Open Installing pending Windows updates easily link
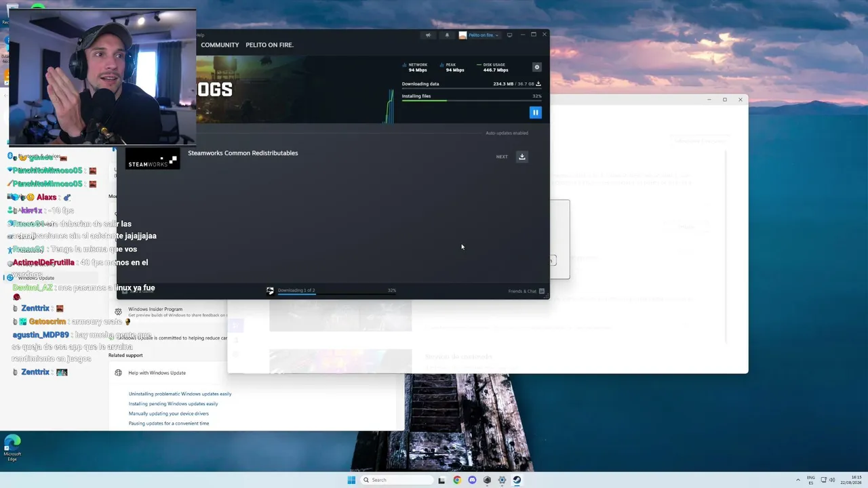868x488 pixels. [173, 404]
